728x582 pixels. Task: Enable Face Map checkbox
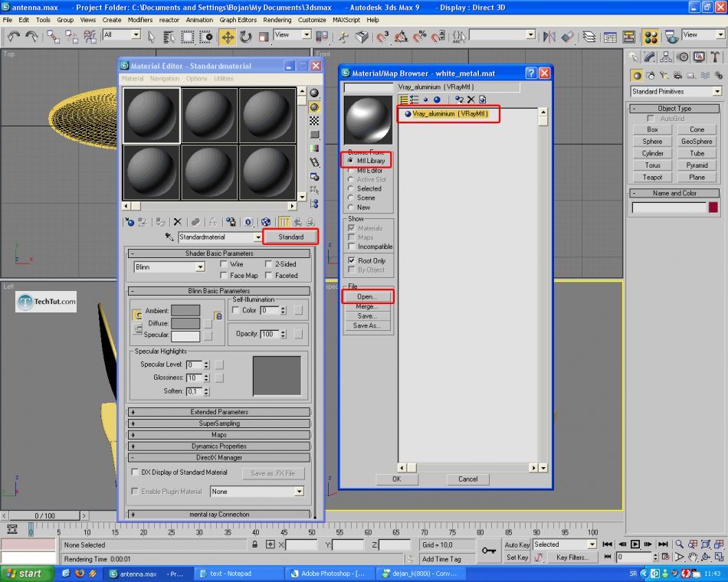coord(223,275)
